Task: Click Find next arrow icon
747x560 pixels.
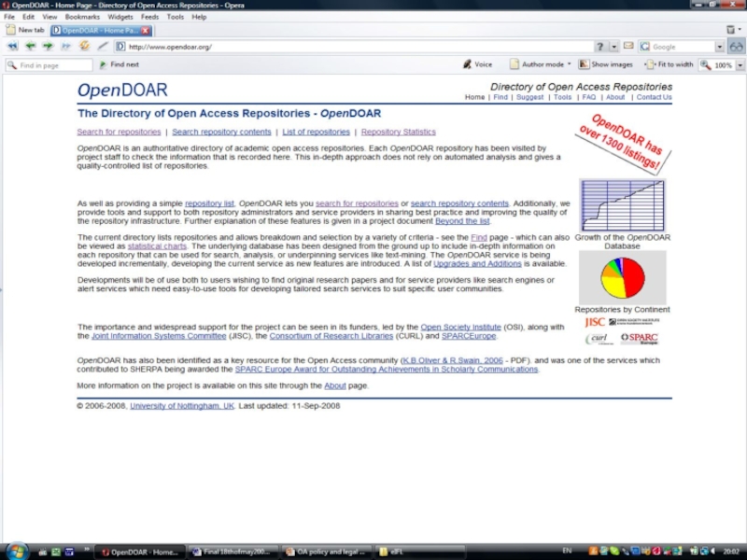Action: [x=103, y=64]
